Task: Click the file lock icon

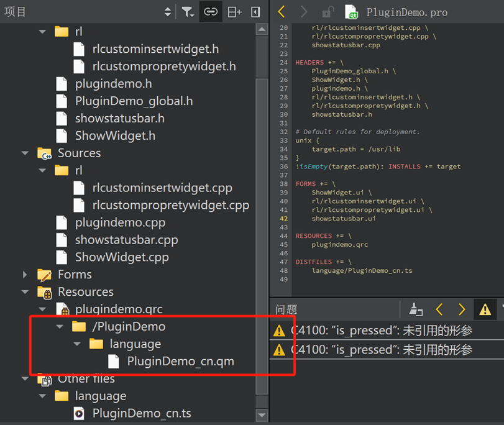Action: pyautogui.click(x=328, y=12)
